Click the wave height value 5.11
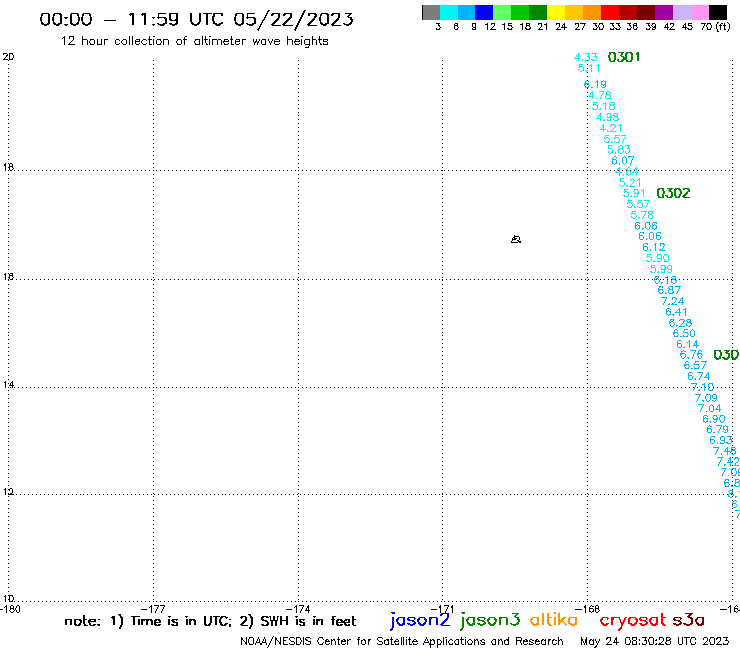The width and height of the screenshot is (740, 650). [x=589, y=68]
